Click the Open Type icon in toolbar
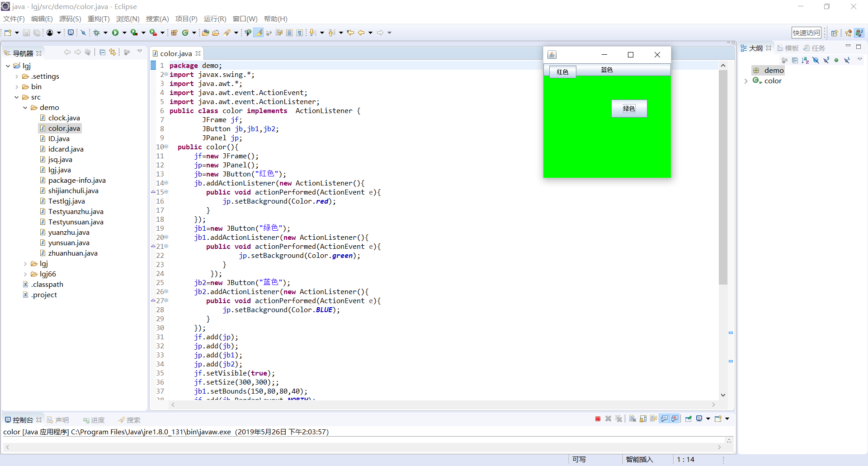868x466 pixels. pyautogui.click(x=205, y=33)
